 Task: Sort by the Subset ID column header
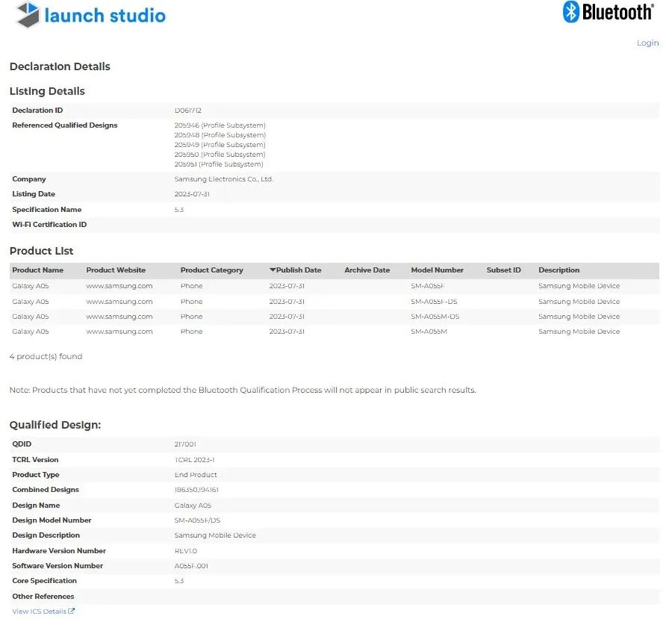503,270
